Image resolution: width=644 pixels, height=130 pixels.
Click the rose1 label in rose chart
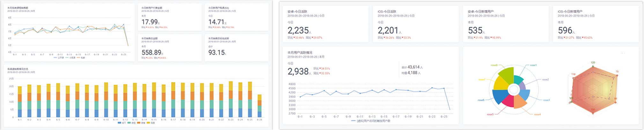coord(533,65)
